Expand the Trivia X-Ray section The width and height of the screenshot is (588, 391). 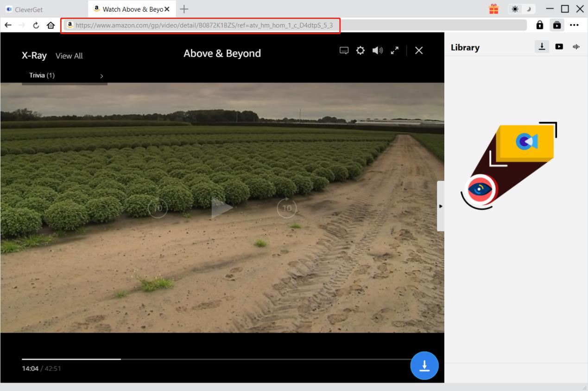coord(64,76)
